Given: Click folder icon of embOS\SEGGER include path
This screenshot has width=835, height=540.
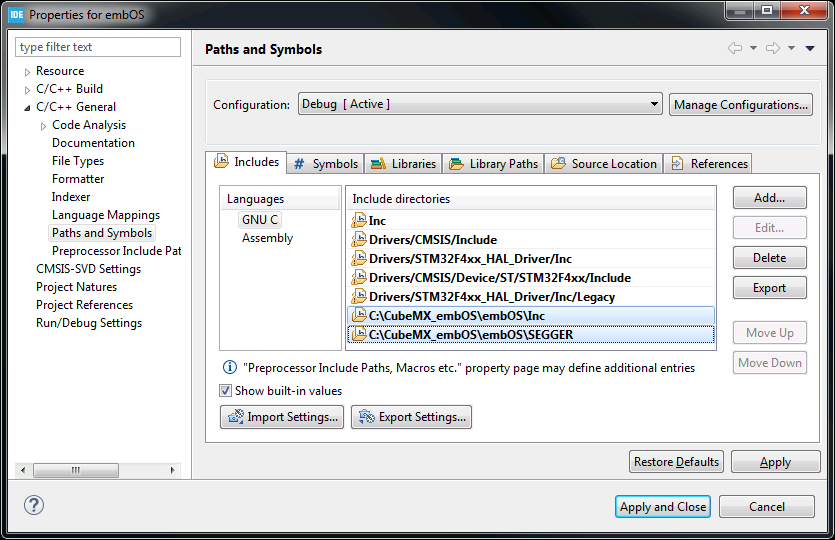Looking at the screenshot, I should [359, 335].
